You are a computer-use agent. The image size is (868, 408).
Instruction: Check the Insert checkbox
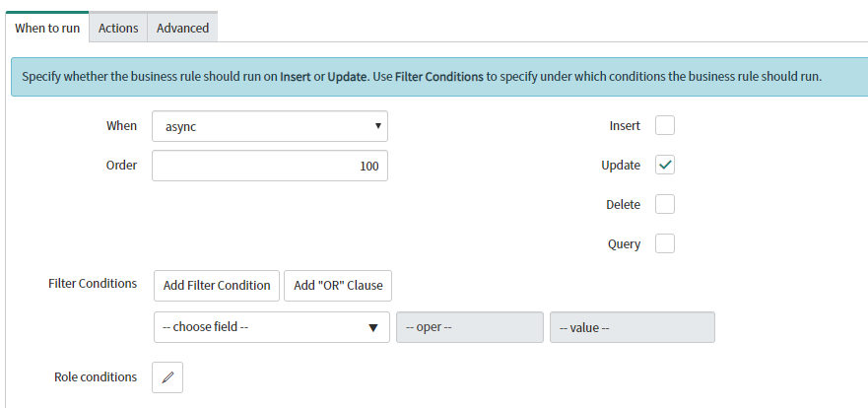pyautogui.click(x=665, y=126)
